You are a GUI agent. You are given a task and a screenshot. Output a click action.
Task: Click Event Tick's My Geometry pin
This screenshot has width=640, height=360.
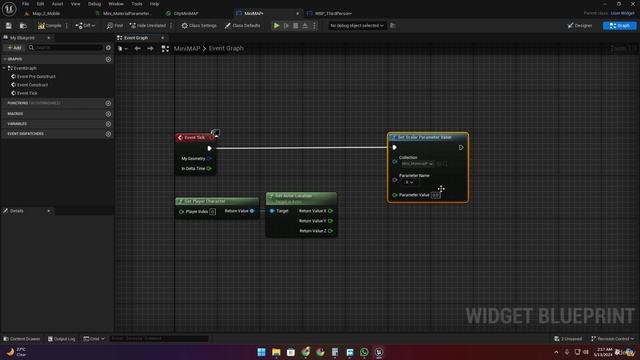(209, 158)
